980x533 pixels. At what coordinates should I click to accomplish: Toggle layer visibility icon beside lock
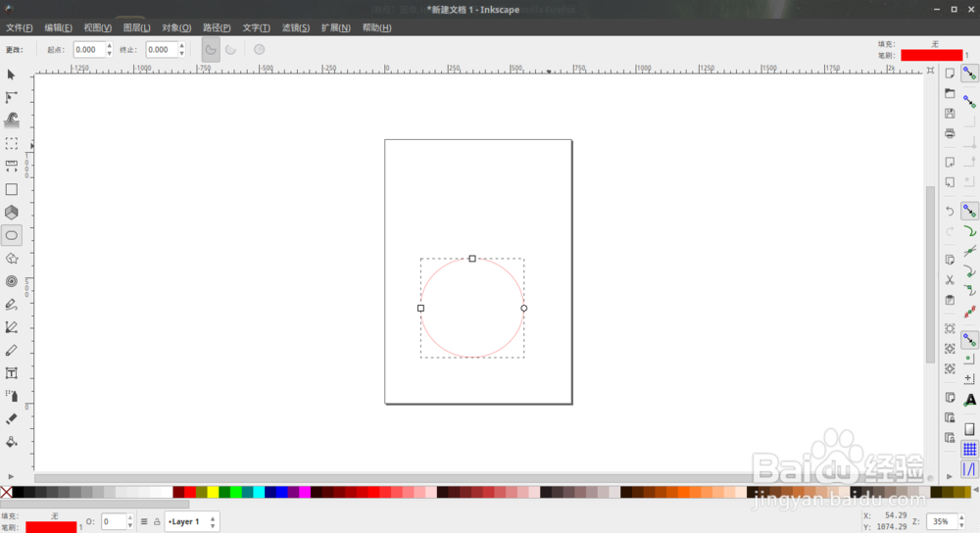tap(144, 522)
